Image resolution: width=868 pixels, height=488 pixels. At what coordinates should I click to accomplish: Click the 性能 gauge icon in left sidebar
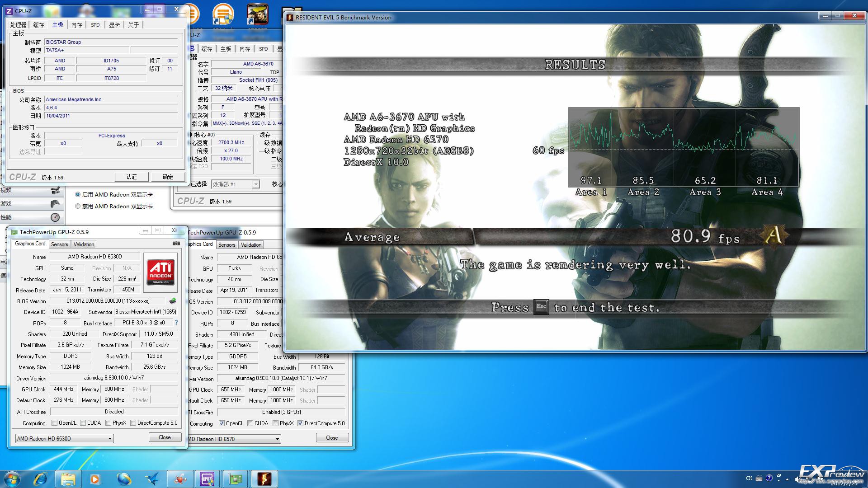point(55,217)
